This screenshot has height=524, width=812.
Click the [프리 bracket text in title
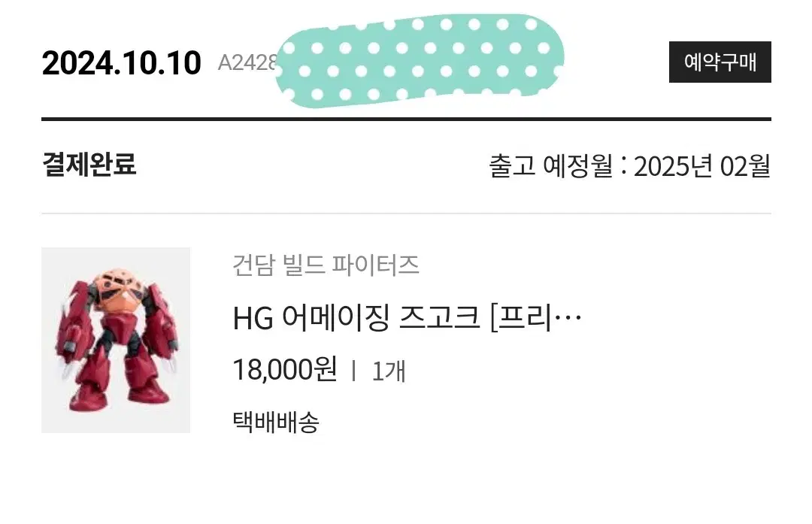(x=521, y=317)
